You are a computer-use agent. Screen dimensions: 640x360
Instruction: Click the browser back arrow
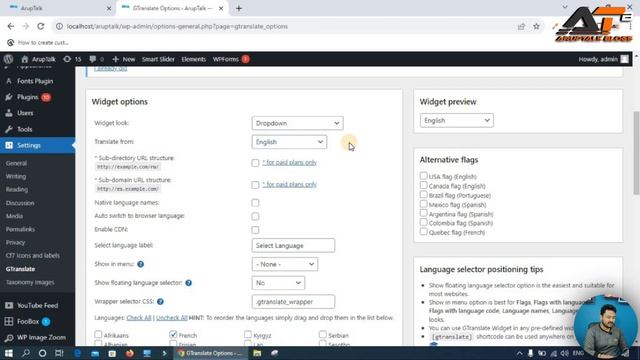(x=11, y=26)
